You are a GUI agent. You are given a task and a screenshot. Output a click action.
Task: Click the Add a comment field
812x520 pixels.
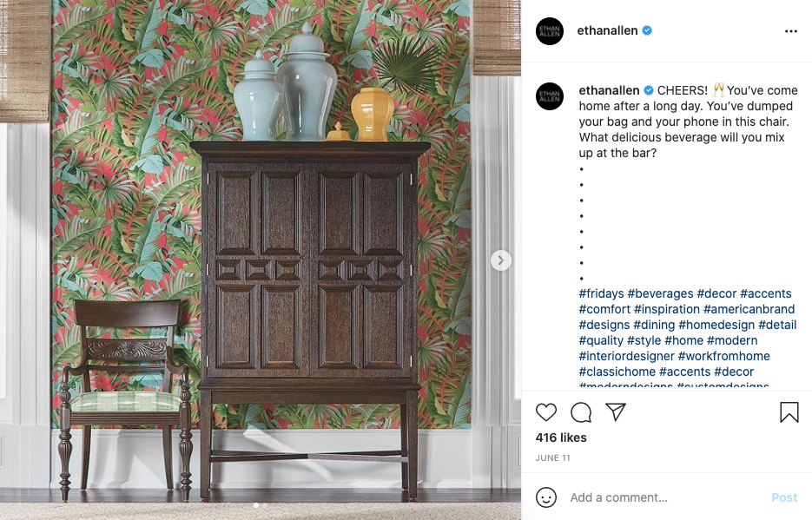(x=665, y=497)
